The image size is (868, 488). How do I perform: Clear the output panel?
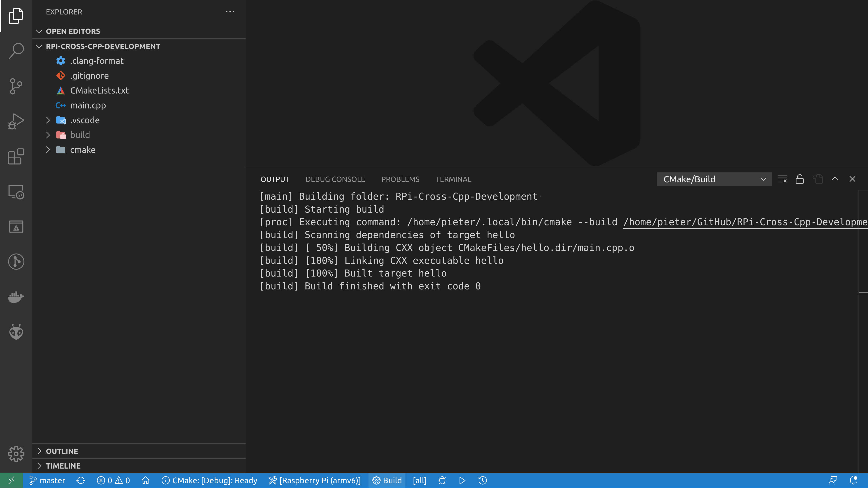pos(782,179)
